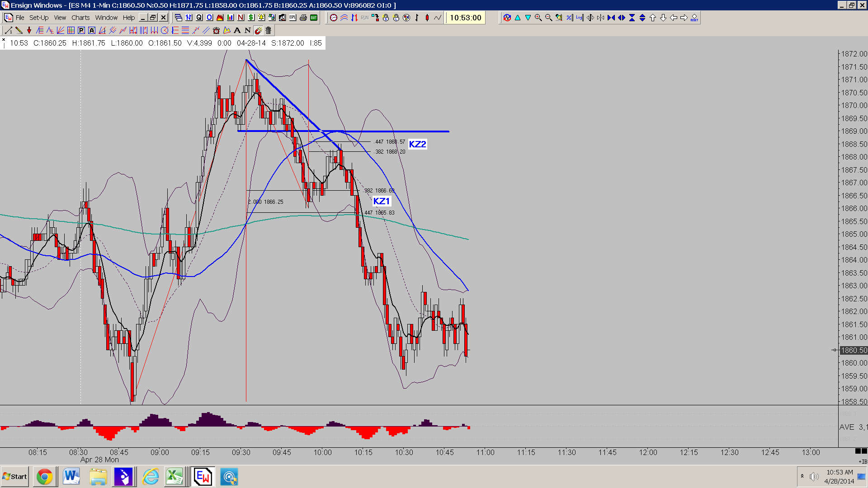Toggle the Log scale button
Image resolution: width=868 pixels, height=488 pixels.
[580, 18]
